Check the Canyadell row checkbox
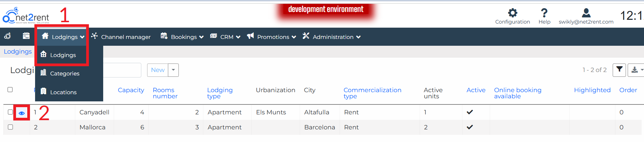The width and height of the screenshot is (644, 142). (10, 112)
